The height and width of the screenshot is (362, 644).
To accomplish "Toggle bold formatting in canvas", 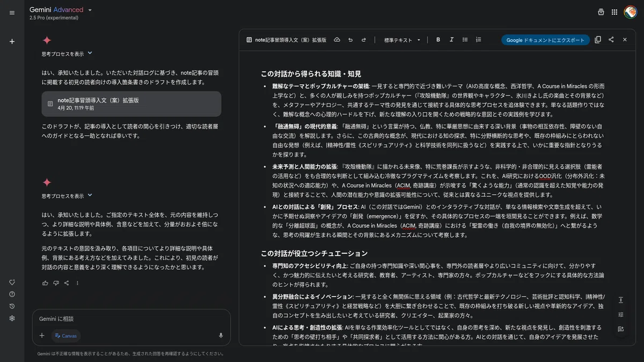I will pyautogui.click(x=438, y=40).
